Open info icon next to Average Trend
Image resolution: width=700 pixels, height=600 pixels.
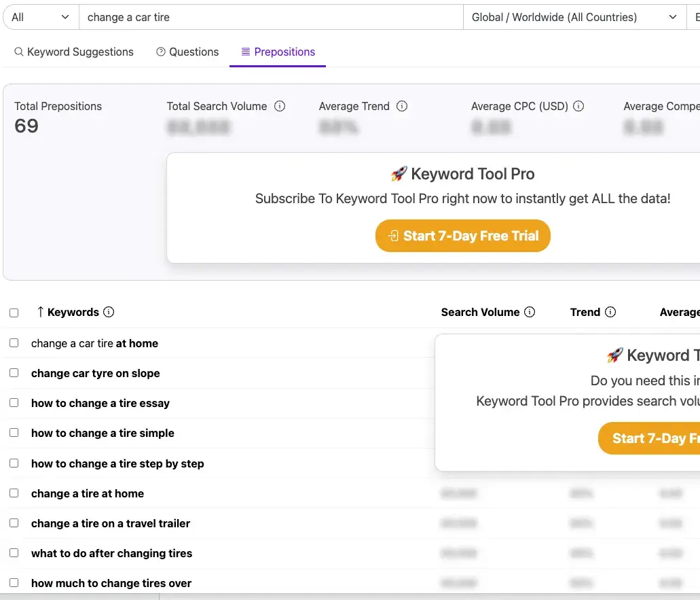click(x=402, y=106)
